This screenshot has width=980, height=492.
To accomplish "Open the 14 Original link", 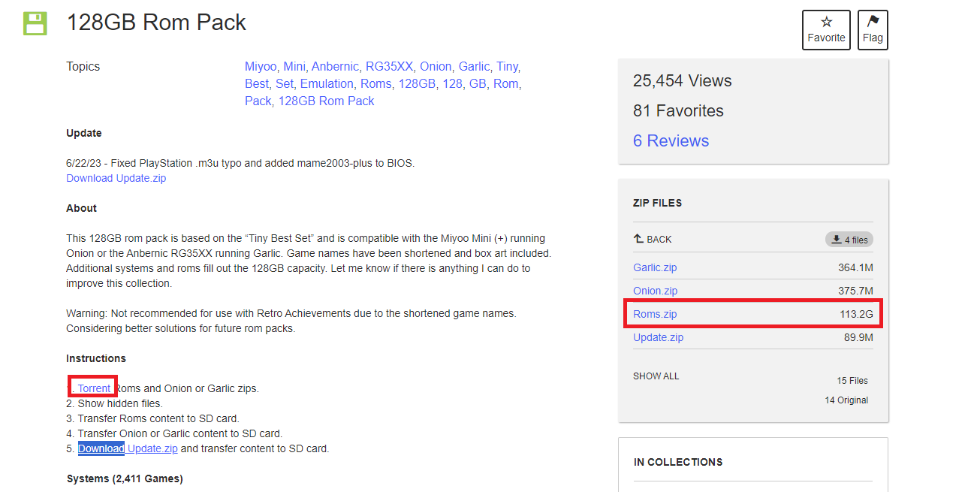I will point(846,400).
